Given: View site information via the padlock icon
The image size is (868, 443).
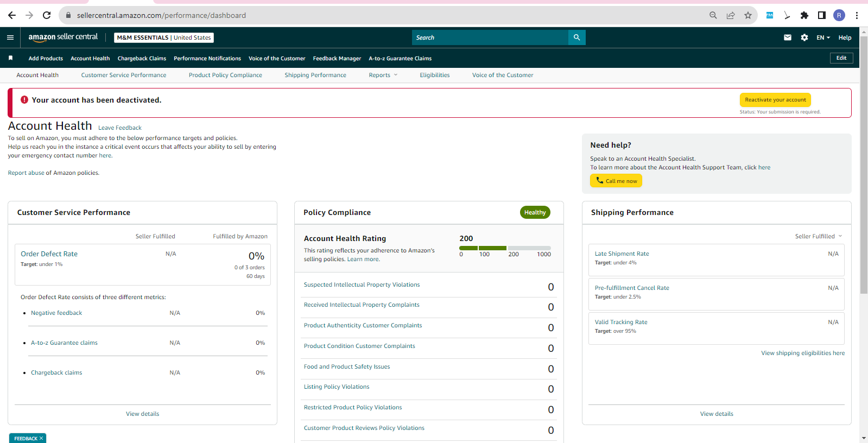Looking at the screenshot, I should (68, 15).
